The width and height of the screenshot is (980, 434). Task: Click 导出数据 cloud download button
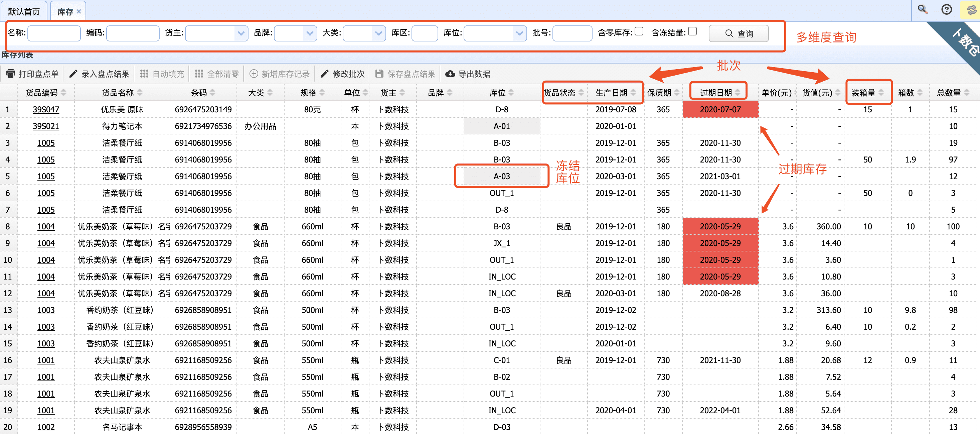468,74
